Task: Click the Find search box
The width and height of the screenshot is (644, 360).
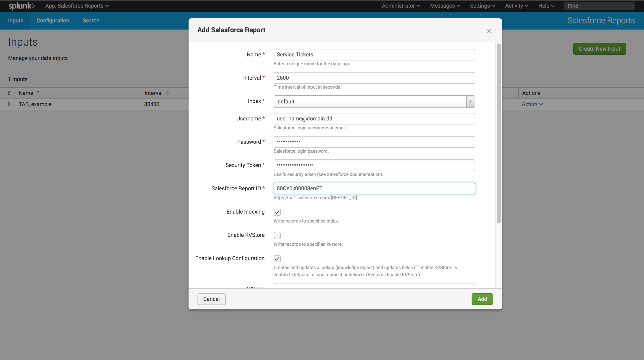Action: (x=599, y=6)
